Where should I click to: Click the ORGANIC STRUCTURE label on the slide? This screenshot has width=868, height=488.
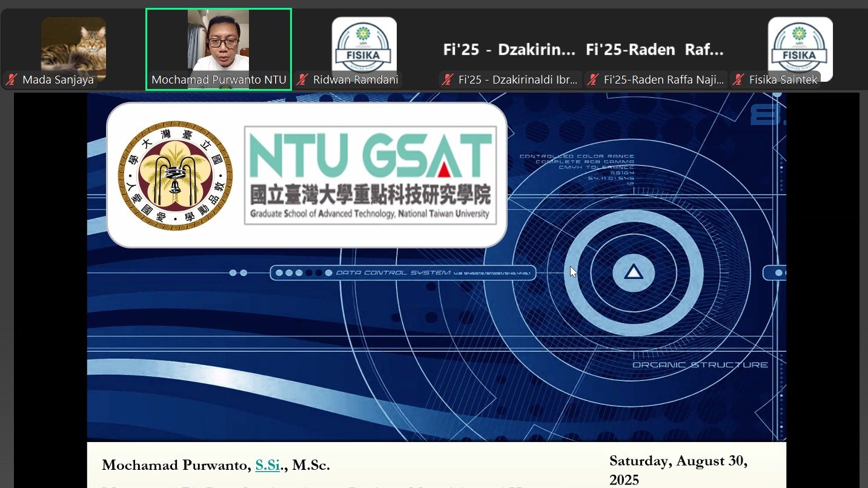pyautogui.click(x=700, y=365)
